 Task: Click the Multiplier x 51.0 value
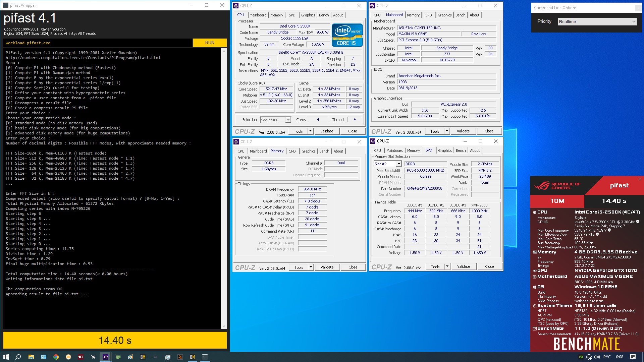pos(276,95)
